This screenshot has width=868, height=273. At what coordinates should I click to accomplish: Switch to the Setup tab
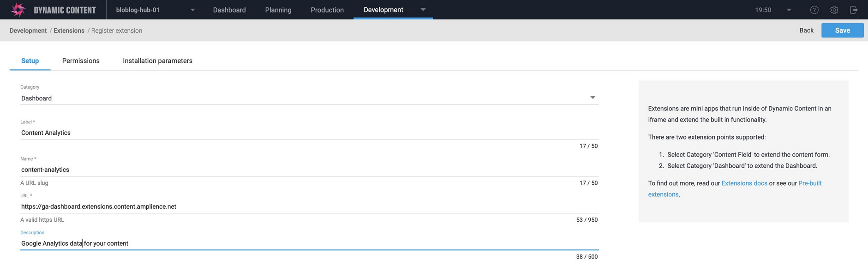(30, 61)
